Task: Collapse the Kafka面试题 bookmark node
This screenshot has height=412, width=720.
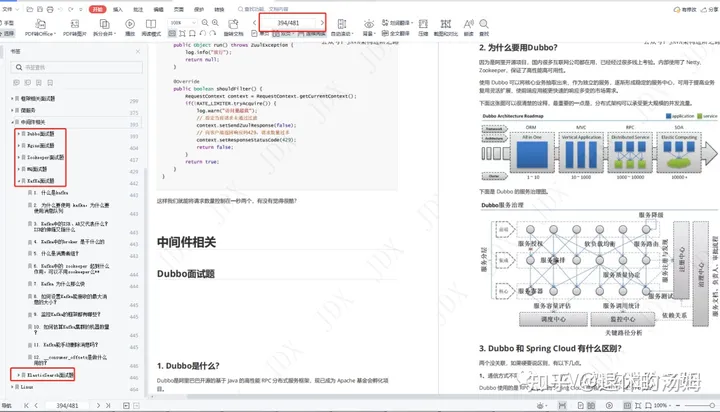Action: [18, 181]
